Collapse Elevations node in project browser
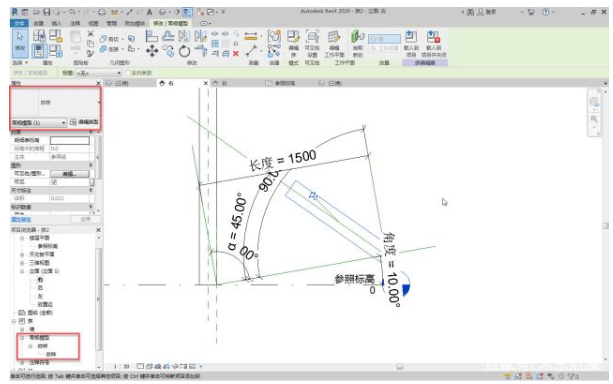613x384 pixels. click(22, 271)
